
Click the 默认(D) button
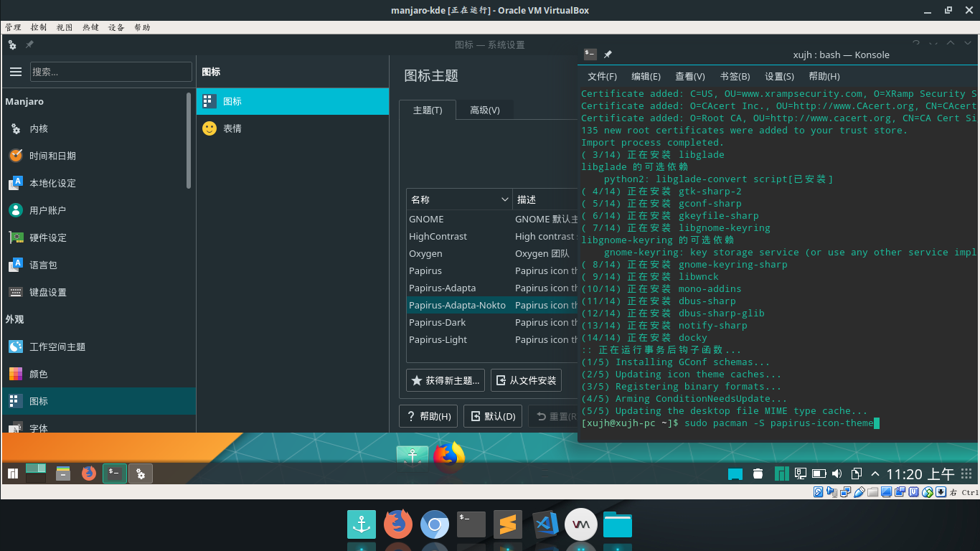coord(493,416)
